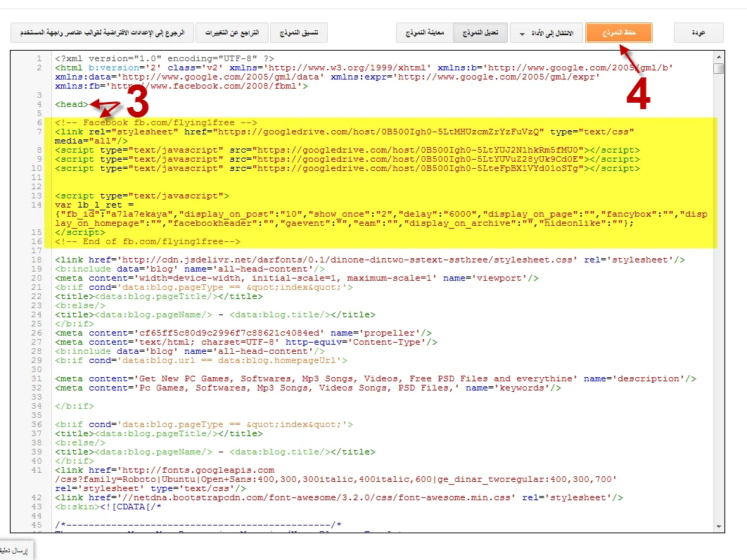
Task: Click Revert widget templates to default button
Action: 100,33
